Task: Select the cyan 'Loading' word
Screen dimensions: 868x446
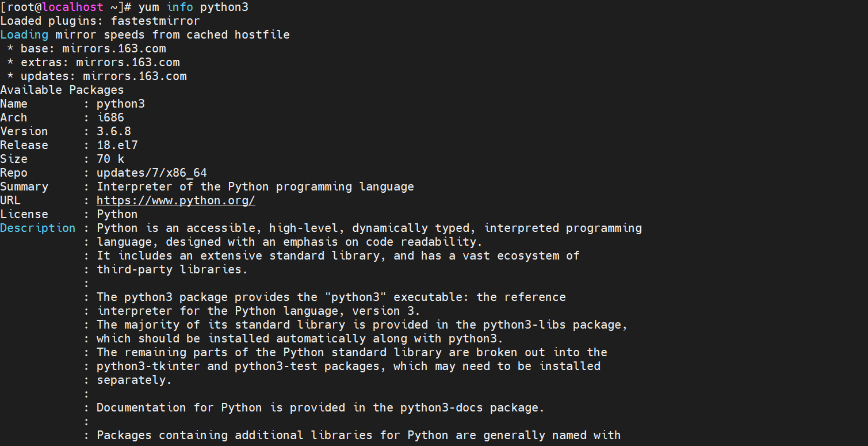Action: click(x=24, y=35)
